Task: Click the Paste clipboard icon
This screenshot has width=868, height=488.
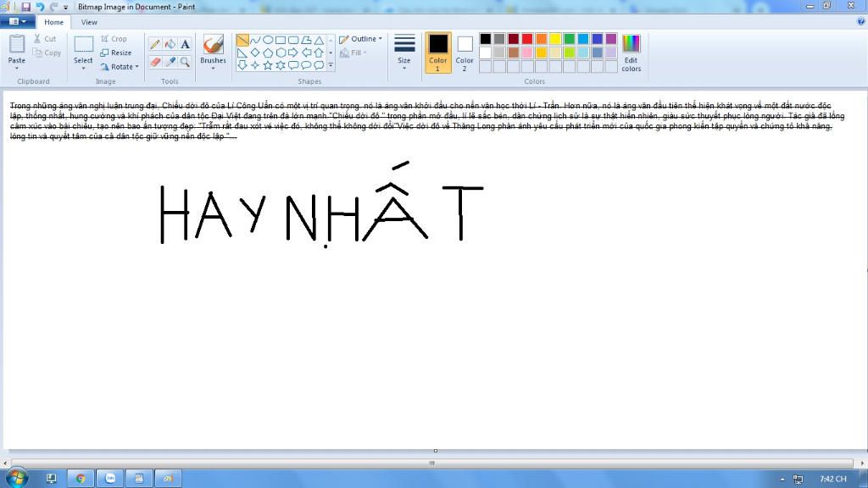Action: click(17, 44)
